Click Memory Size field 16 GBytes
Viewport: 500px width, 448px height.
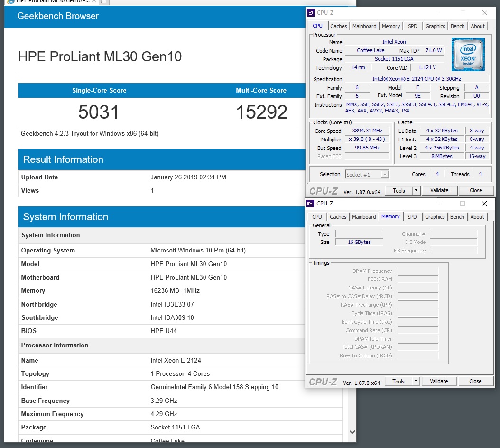pyautogui.click(x=359, y=242)
